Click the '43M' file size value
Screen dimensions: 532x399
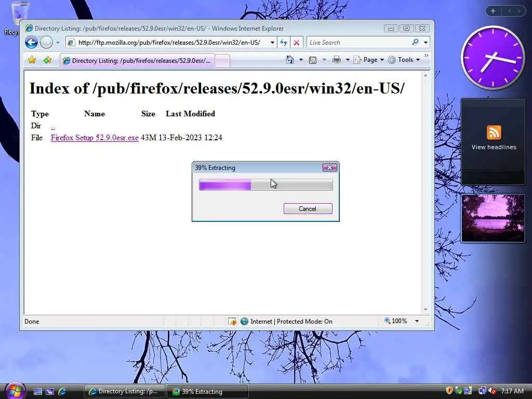[x=149, y=138]
